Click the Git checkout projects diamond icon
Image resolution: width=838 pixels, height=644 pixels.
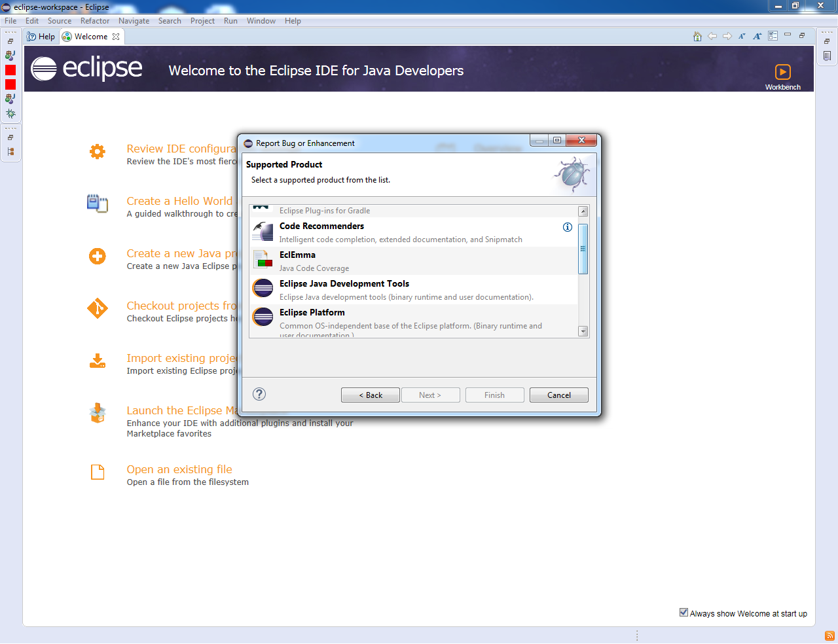pyautogui.click(x=98, y=308)
